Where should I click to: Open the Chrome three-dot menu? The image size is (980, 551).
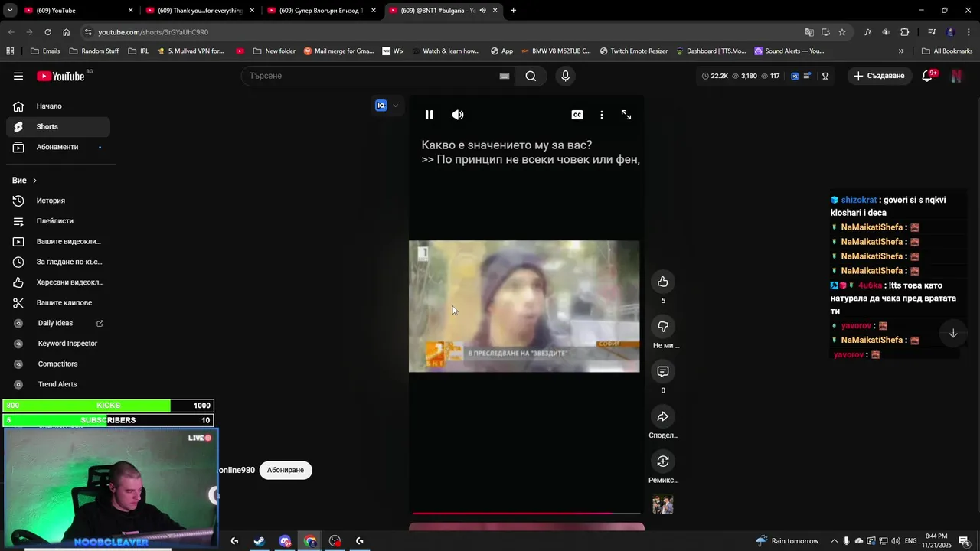(x=969, y=32)
